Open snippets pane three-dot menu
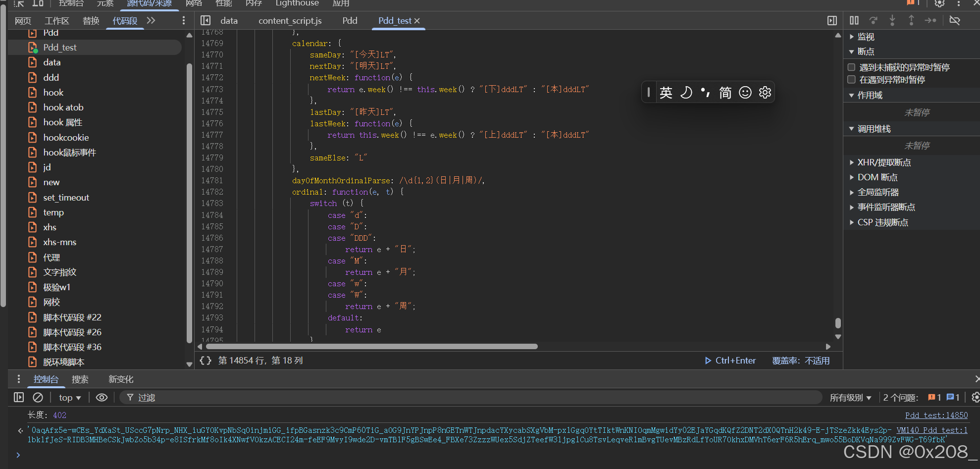The width and height of the screenshot is (980, 469). (184, 20)
